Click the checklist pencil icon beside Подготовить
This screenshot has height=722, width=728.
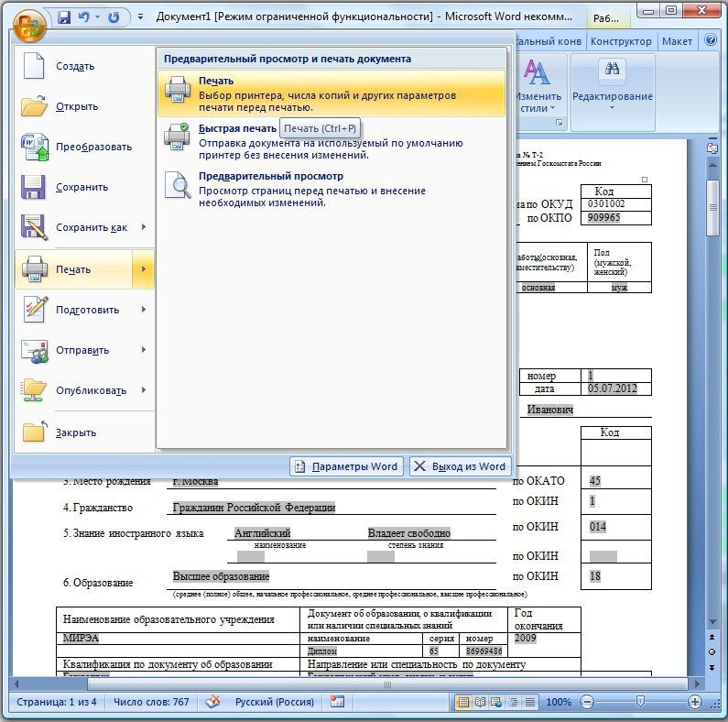pos(36,309)
